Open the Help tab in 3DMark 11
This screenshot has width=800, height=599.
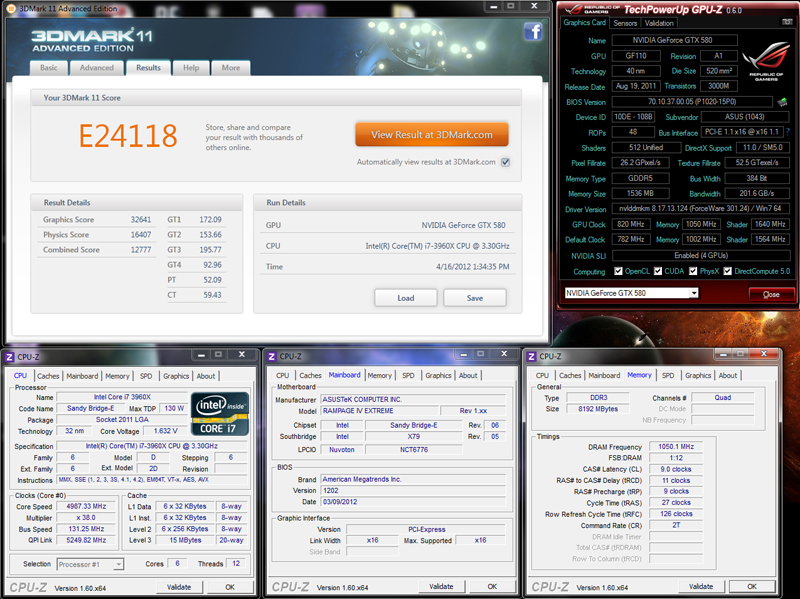point(191,68)
